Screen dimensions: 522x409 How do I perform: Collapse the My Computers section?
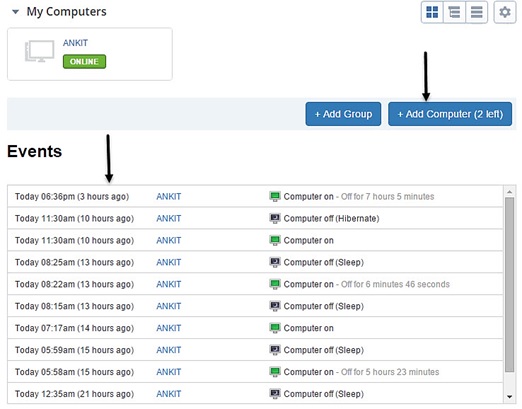pos(15,12)
